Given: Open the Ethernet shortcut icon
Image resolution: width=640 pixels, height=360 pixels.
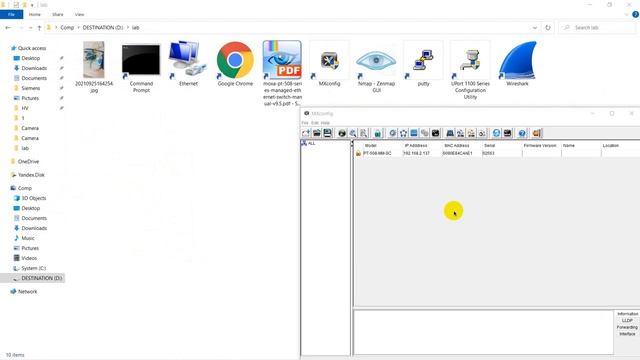Looking at the screenshot, I should [188, 64].
